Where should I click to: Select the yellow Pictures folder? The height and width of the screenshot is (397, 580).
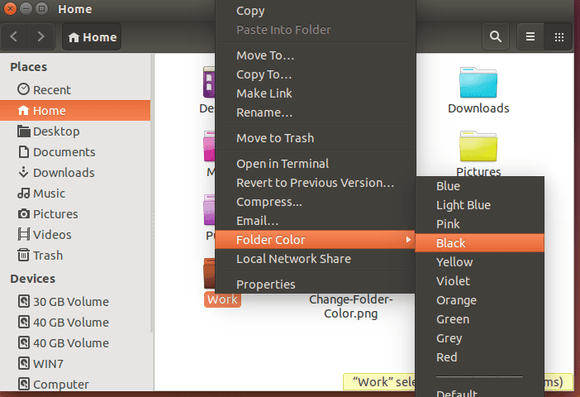(478, 147)
